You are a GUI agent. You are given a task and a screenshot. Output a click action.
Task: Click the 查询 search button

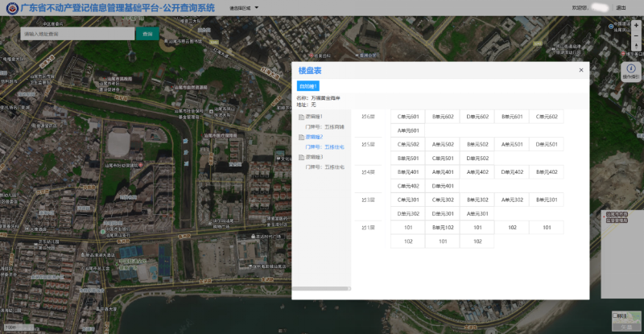tap(147, 34)
